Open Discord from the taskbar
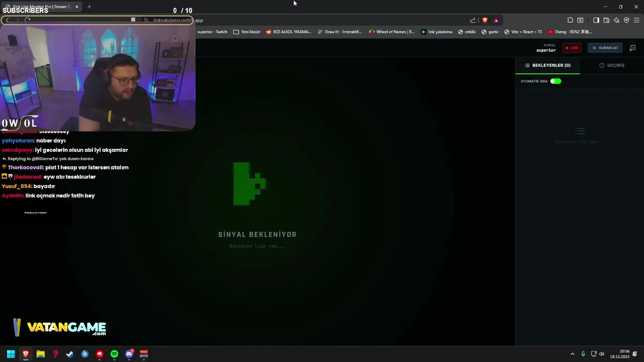Viewport: 644px width, 362px height. pos(129,354)
